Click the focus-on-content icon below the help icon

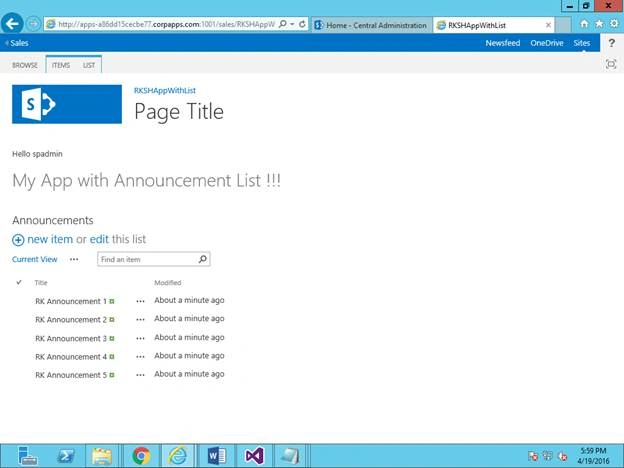pos(611,64)
